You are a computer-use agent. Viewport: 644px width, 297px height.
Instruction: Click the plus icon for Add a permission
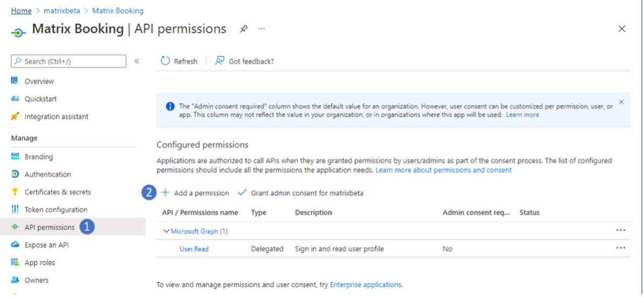tap(166, 193)
